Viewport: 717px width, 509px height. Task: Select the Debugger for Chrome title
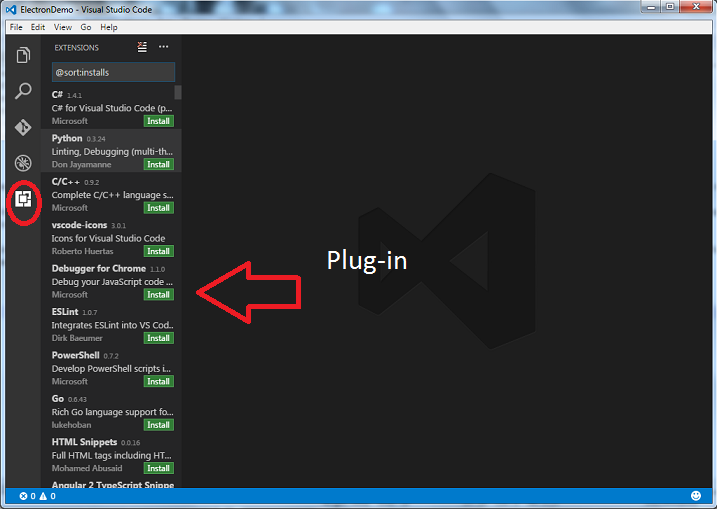[x=99, y=268]
